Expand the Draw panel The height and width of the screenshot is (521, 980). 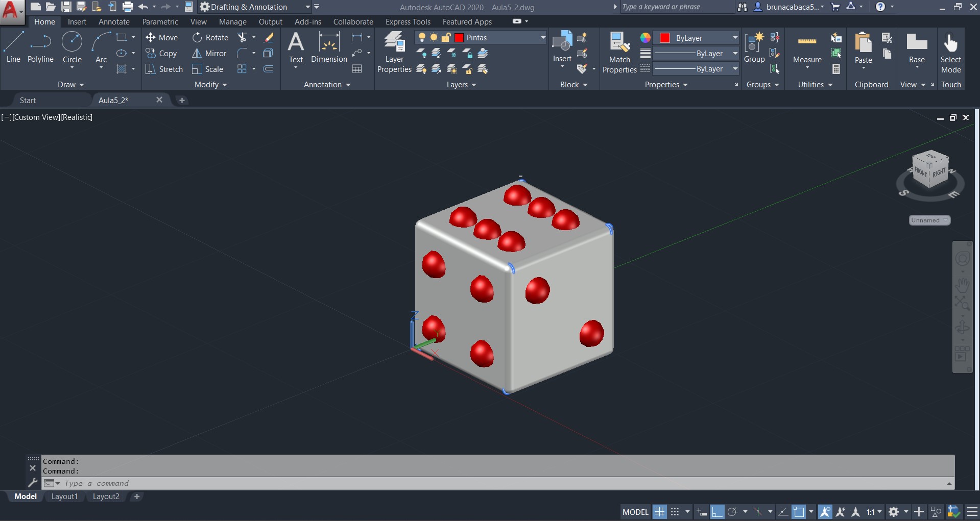click(x=70, y=85)
